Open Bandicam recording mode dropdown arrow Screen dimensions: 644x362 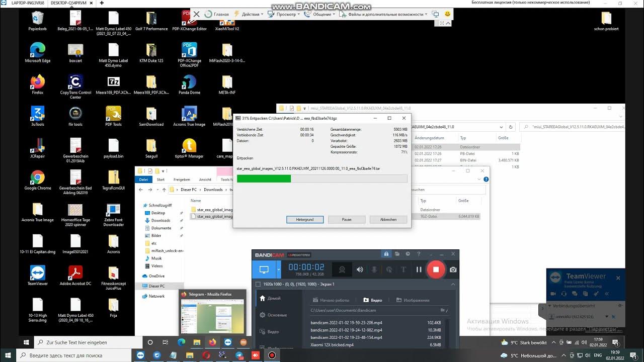coord(279,269)
